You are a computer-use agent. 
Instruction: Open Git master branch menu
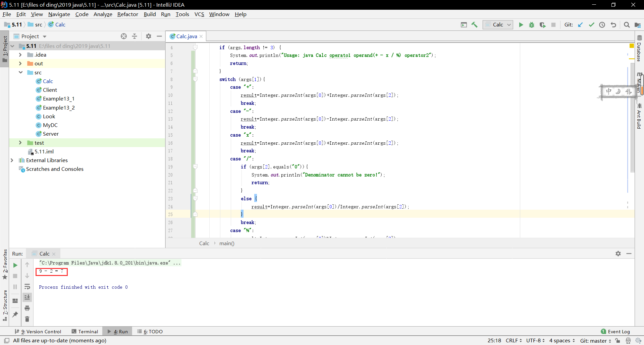[596, 341]
